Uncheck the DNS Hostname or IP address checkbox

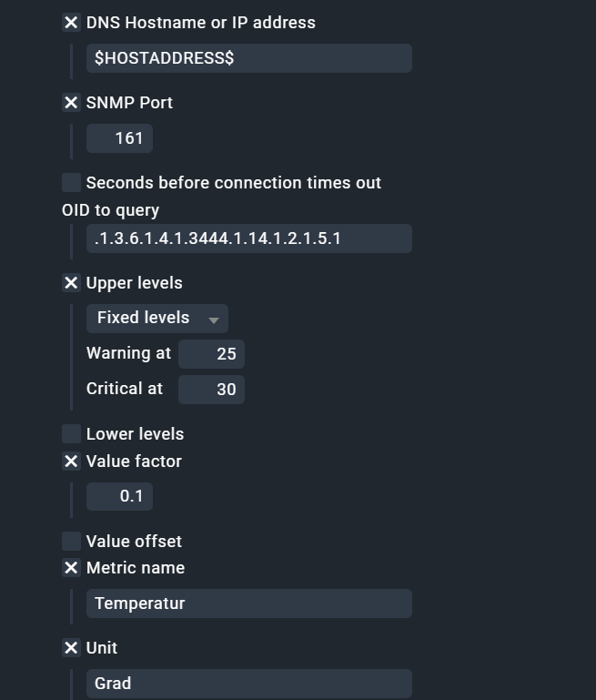pos(71,23)
